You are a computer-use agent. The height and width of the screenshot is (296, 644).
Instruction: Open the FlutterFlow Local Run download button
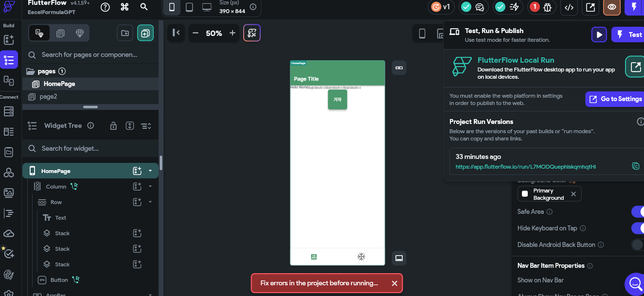tap(635, 67)
